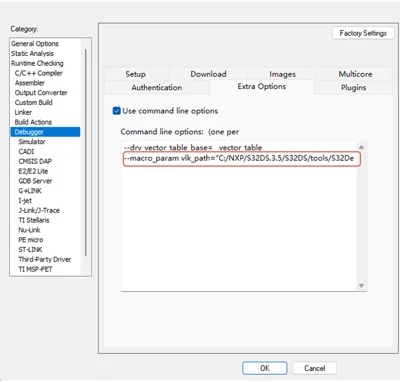Open the Images tab
The width and height of the screenshot is (400, 382).
[282, 74]
